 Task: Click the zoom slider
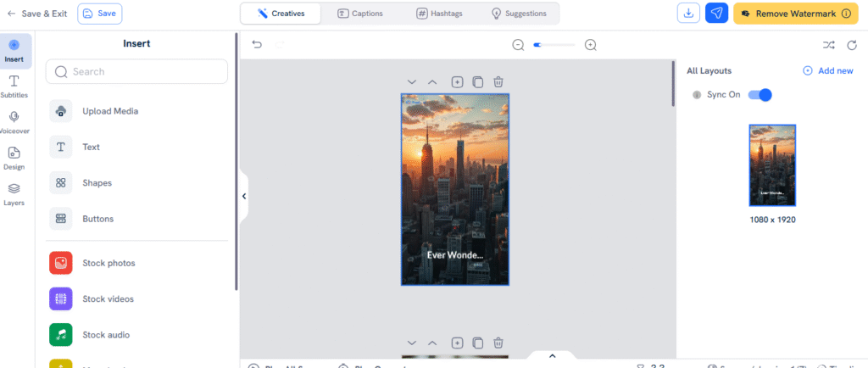coord(554,45)
